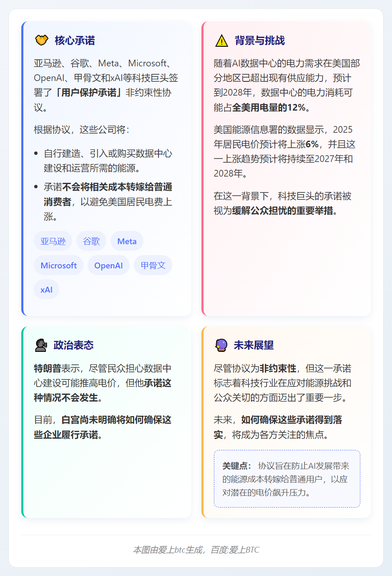Click the bold text 非约束性
Viewport: 392px width, 576px height.
click(x=278, y=369)
